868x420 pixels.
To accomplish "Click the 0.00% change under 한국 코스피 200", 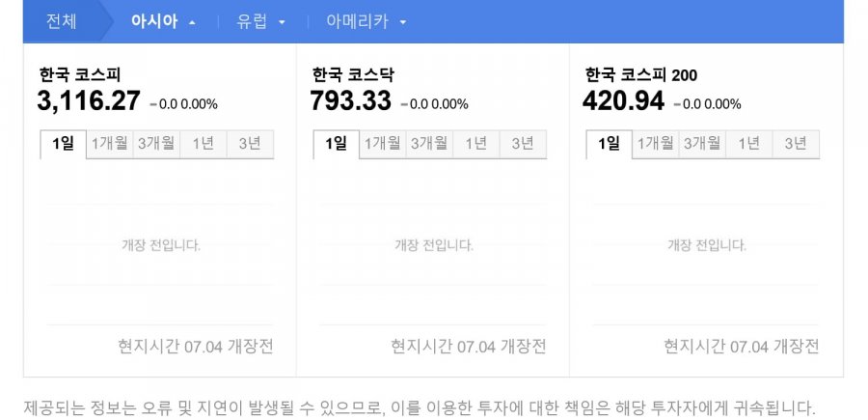I will click(x=723, y=104).
